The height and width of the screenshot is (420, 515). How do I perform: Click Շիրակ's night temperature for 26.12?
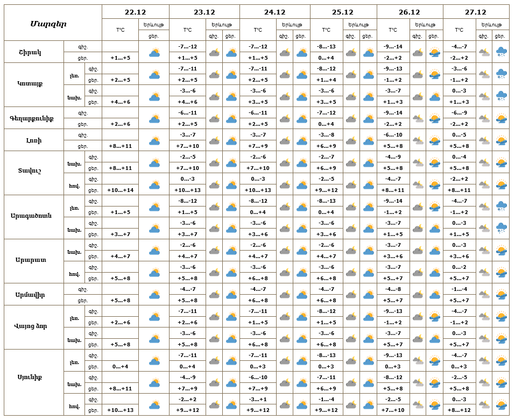[x=393, y=46]
